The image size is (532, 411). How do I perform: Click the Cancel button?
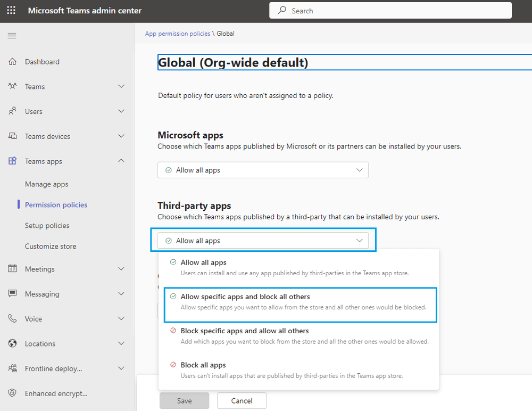click(242, 400)
